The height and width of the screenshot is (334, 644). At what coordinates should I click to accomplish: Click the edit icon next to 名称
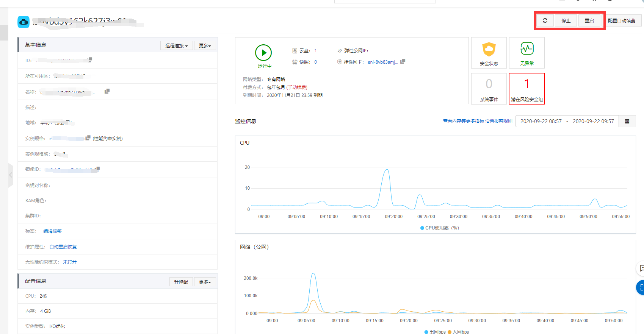pos(107,91)
